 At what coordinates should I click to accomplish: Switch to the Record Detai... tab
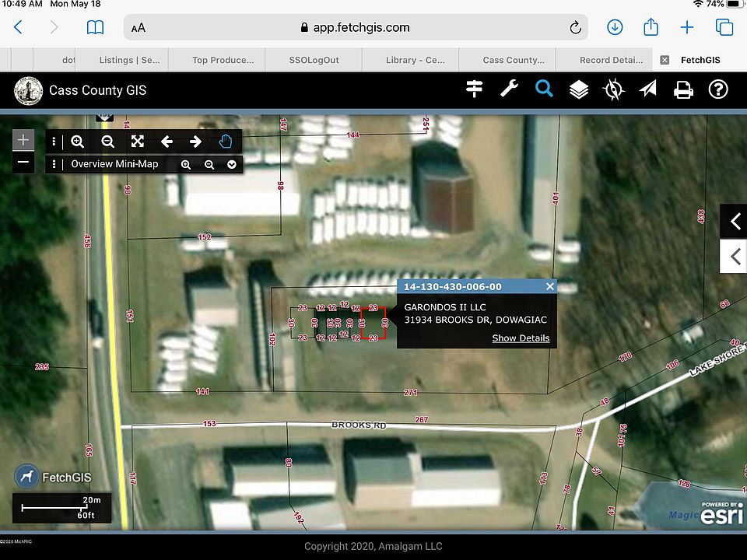click(x=611, y=60)
